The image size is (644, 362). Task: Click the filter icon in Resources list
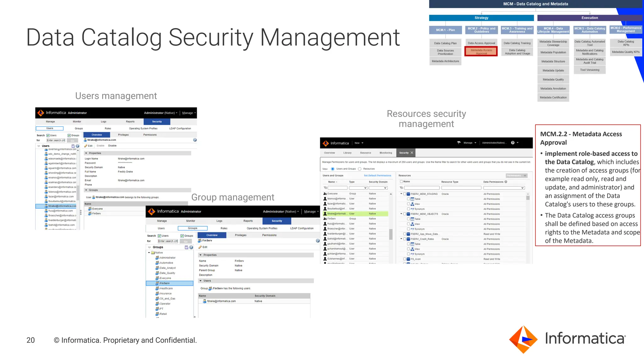(x=401, y=188)
